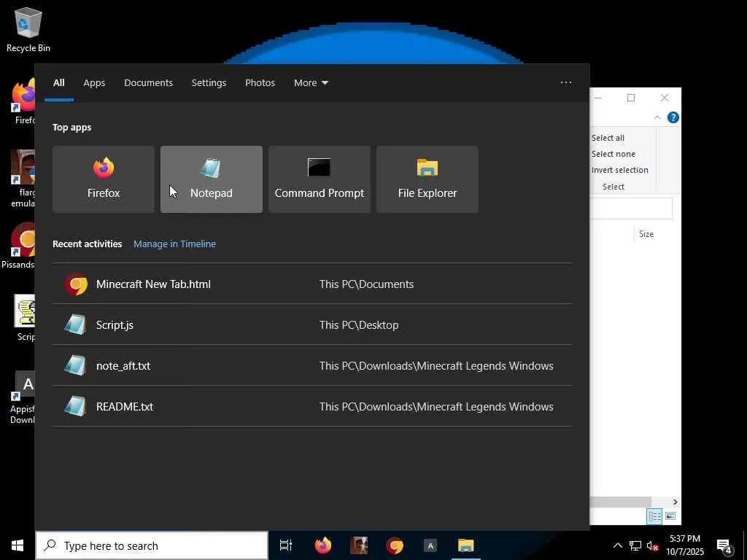
Task: Collapse the File Explorer ribbon chevron
Action: click(657, 117)
